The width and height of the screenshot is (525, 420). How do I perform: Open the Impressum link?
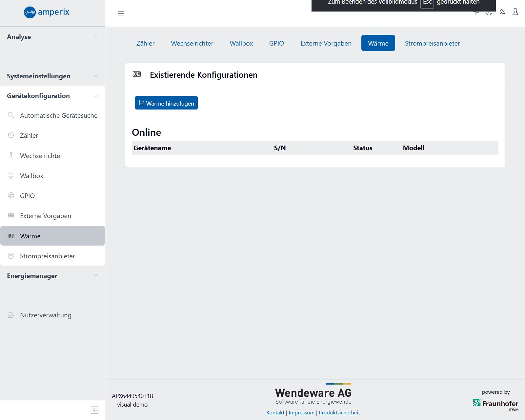tap(301, 412)
